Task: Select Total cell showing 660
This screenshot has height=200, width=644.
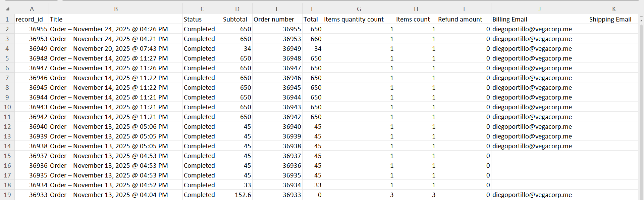Action: click(312, 39)
